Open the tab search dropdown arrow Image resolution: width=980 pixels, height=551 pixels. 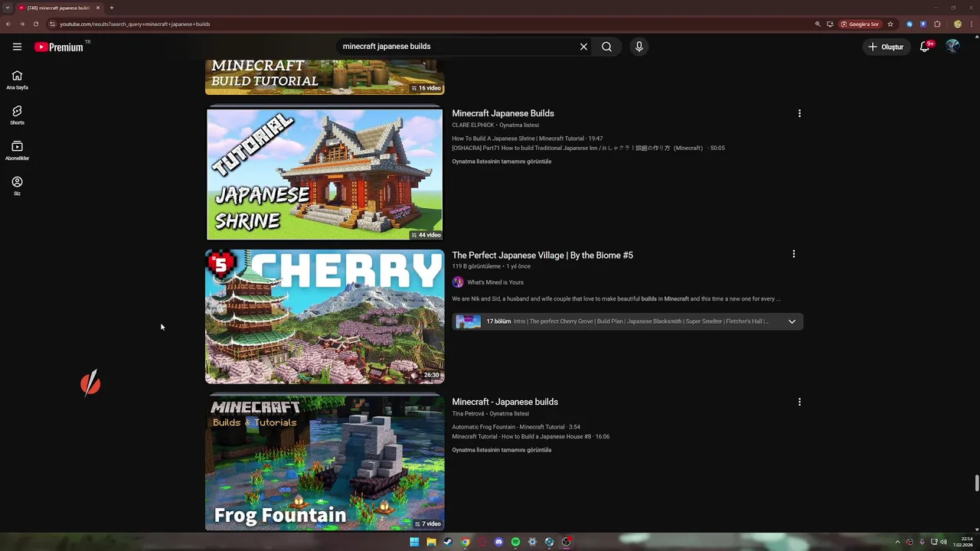[x=8, y=8]
